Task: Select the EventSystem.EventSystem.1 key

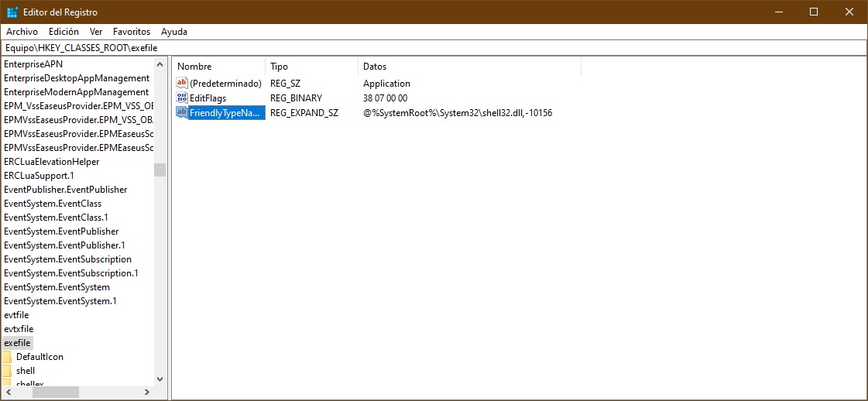Action: pyautogui.click(x=60, y=301)
